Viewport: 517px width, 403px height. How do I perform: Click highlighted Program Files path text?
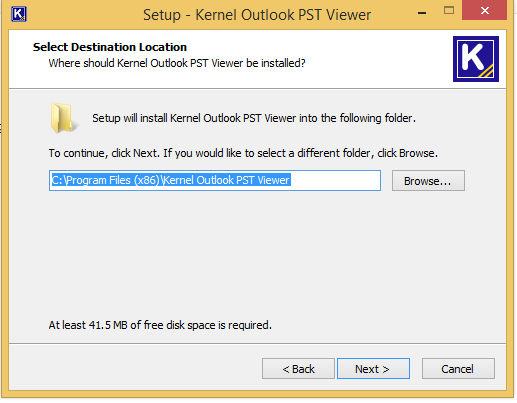[171, 180]
